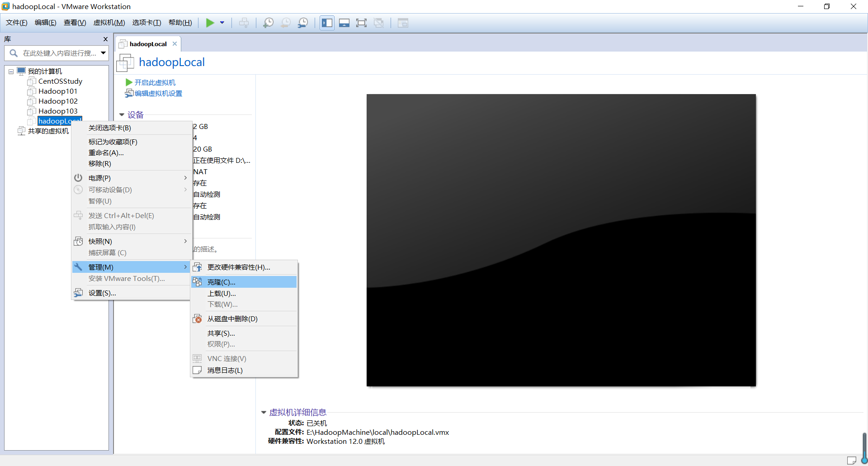Image resolution: width=868 pixels, height=466 pixels.
Task: Click the green power-on play toolbar icon
Action: click(x=210, y=23)
